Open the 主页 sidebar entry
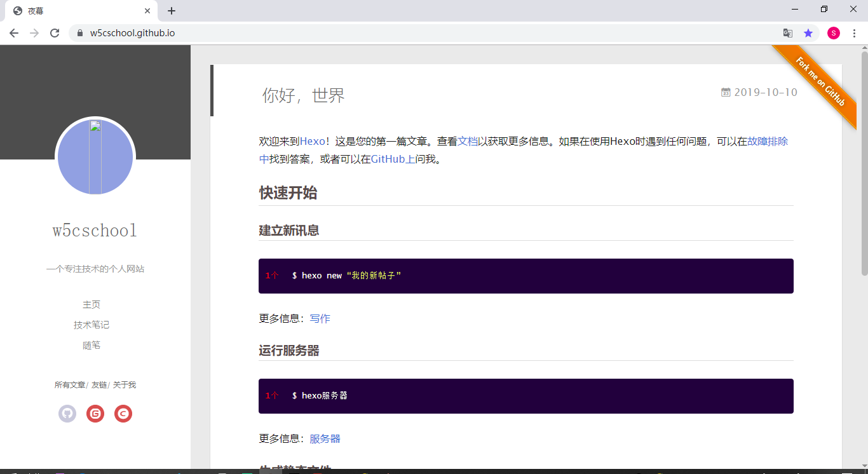 pyautogui.click(x=91, y=304)
